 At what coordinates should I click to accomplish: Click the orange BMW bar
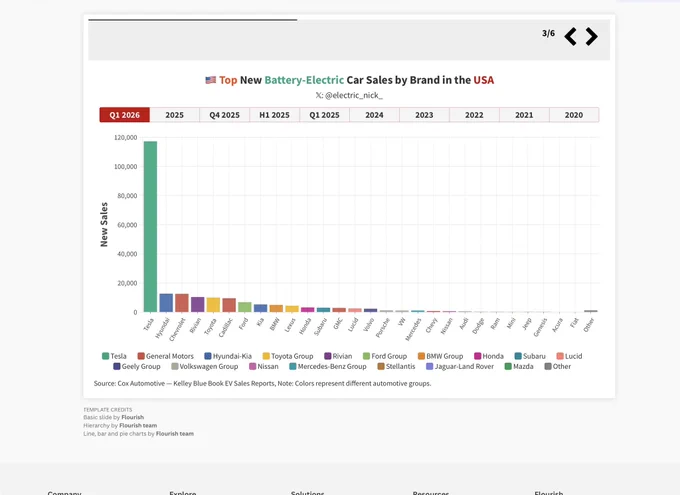tap(276, 308)
